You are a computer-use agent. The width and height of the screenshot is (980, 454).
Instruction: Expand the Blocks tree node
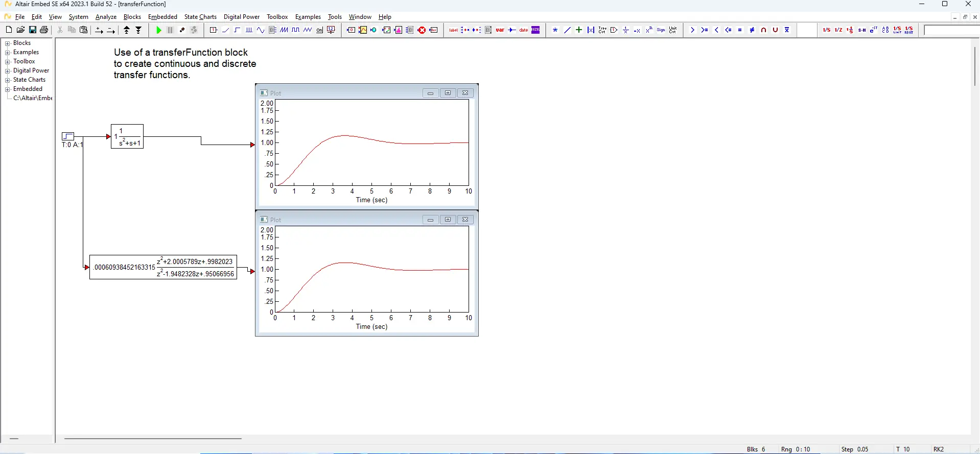8,43
